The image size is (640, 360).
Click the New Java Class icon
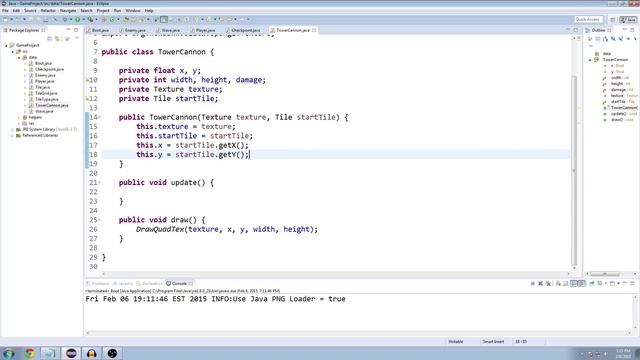pyautogui.click(x=112, y=19)
